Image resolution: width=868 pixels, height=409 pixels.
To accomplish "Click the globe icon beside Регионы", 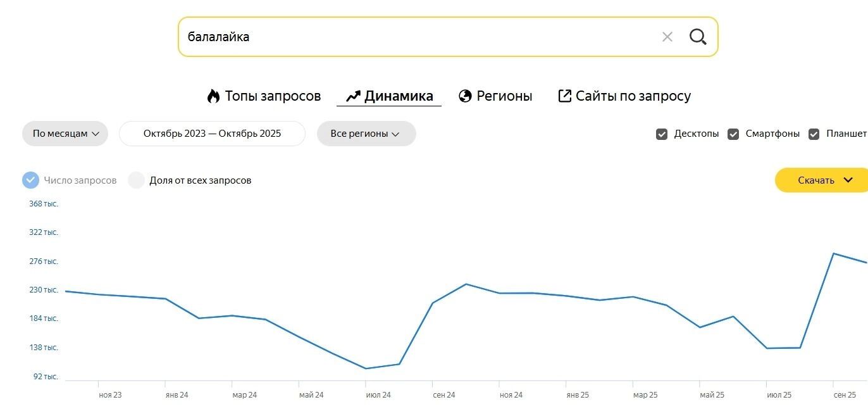I will click(x=465, y=96).
